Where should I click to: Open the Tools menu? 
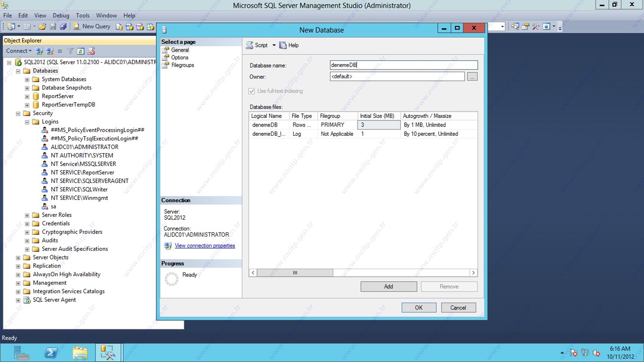click(x=83, y=15)
